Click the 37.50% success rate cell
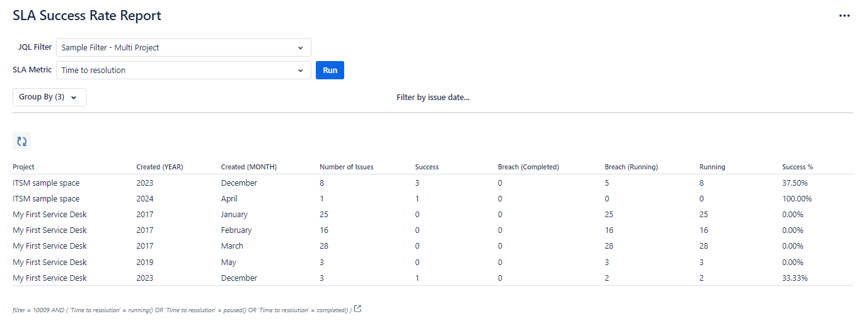 click(x=794, y=183)
